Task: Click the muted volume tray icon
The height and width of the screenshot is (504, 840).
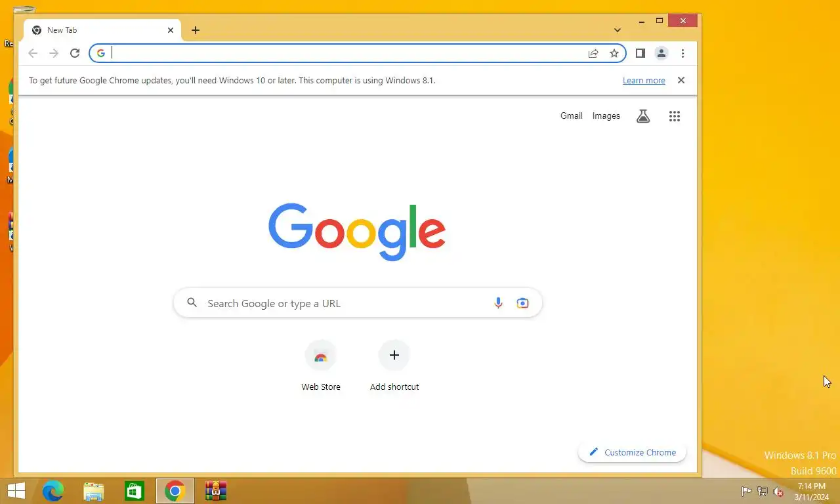Action: click(779, 491)
